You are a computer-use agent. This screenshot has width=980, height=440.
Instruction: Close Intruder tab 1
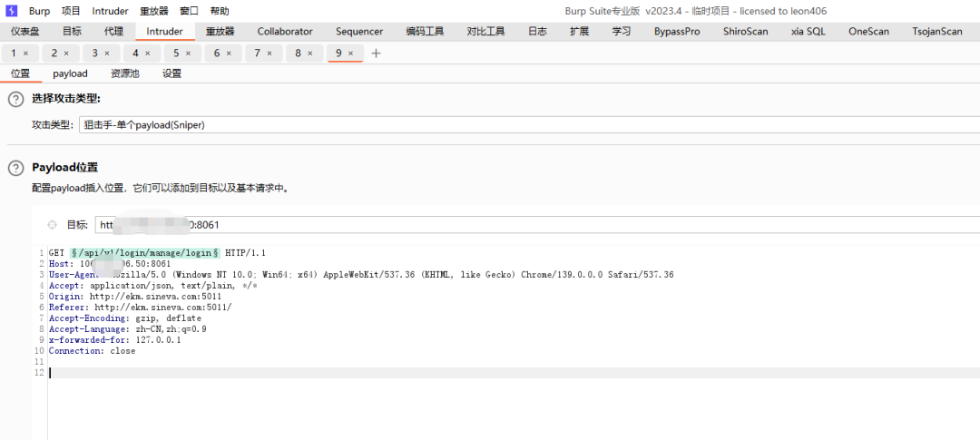click(25, 54)
